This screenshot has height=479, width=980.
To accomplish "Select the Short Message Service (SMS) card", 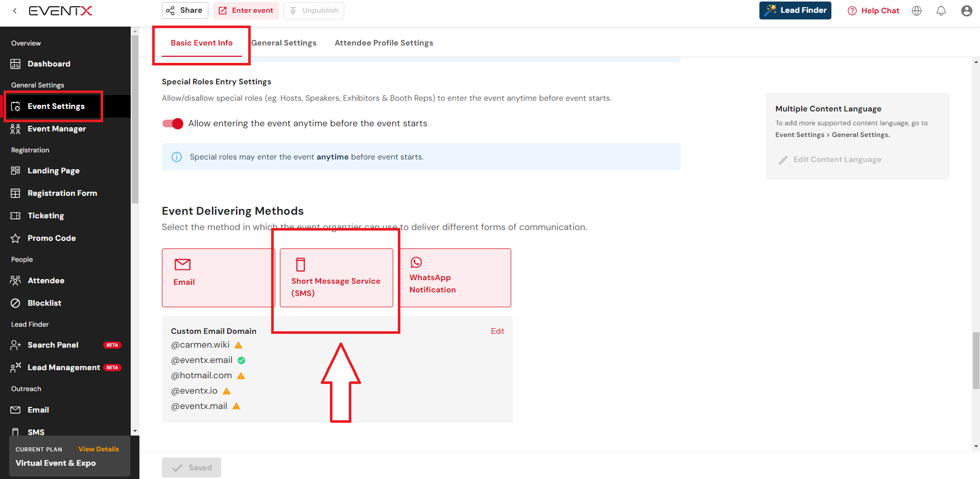I will 337,278.
